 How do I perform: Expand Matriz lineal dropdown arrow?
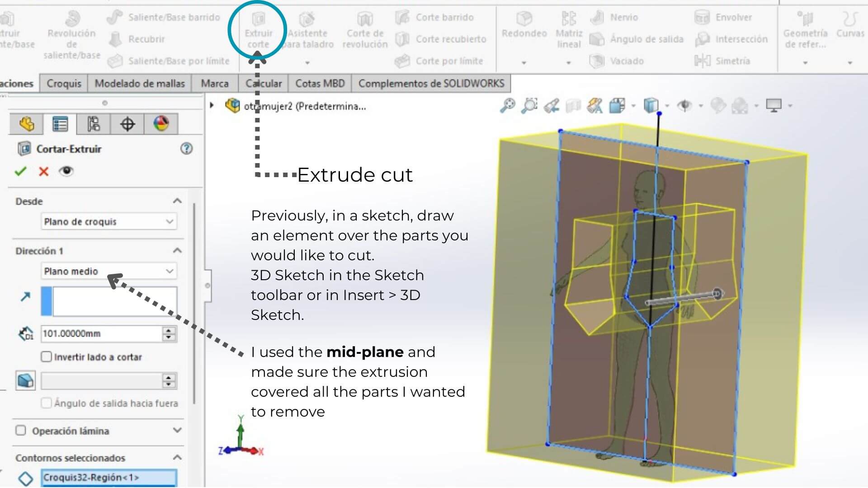569,63
